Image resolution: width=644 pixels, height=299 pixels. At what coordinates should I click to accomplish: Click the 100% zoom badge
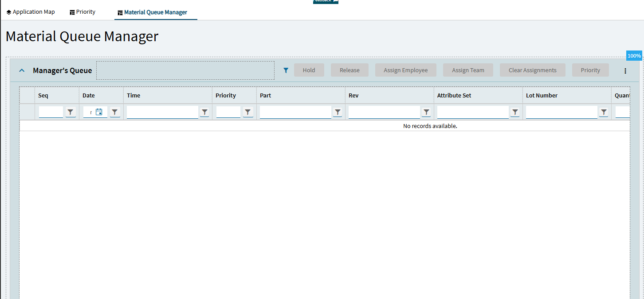[634, 56]
